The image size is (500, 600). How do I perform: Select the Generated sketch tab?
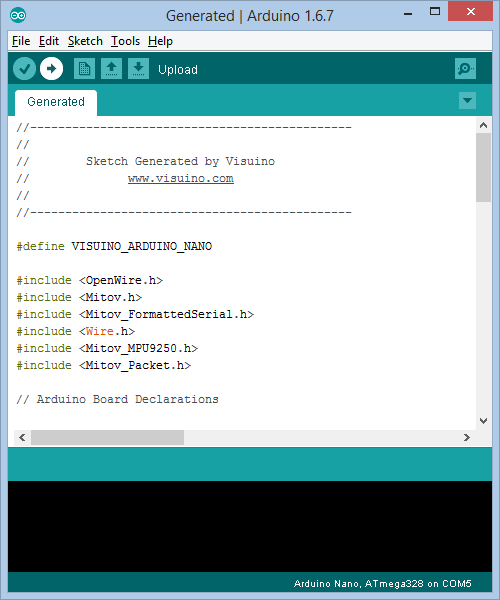(x=56, y=102)
